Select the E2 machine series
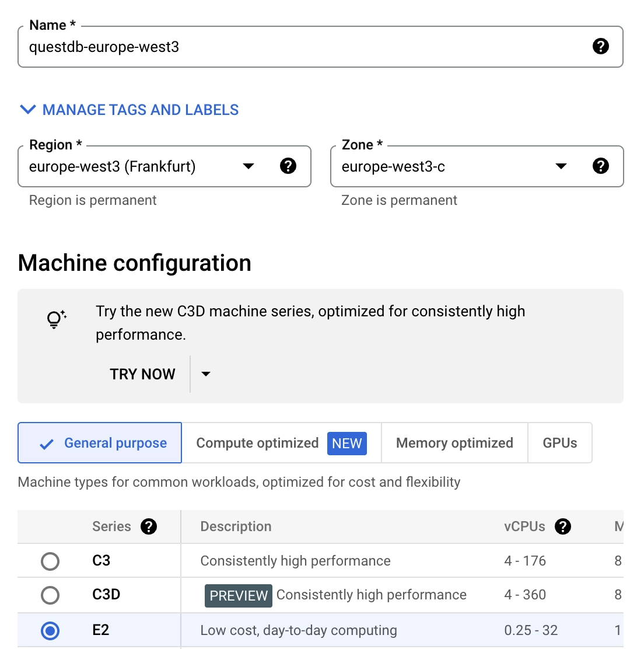This screenshot has height=649, width=644. [x=50, y=630]
